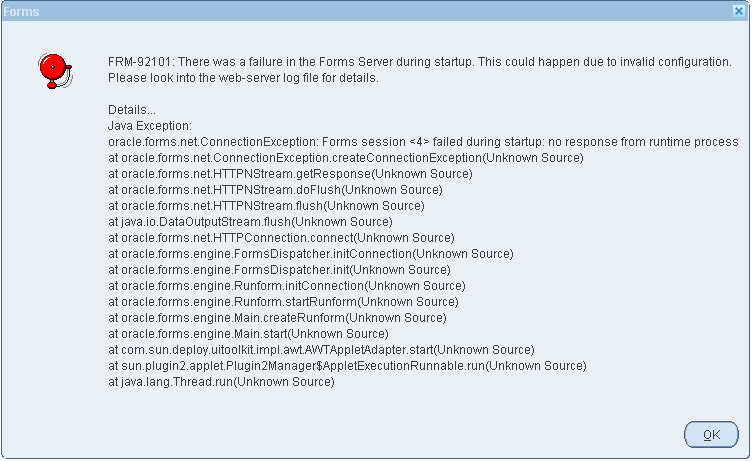This screenshot has height=461, width=752.
Task: Click the OK button
Action: pos(711,434)
